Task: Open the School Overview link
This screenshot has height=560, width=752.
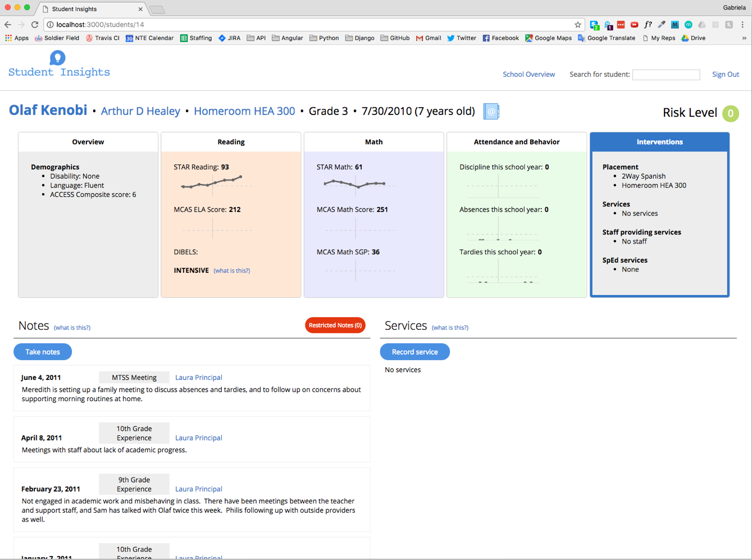Action: click(528, 74)
